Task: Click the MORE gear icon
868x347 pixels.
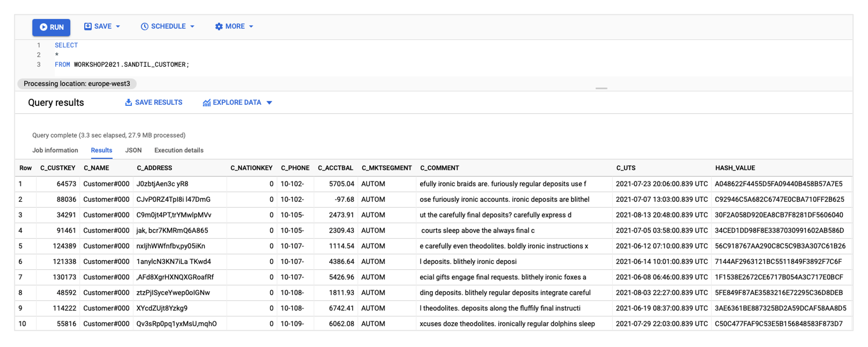Action: pos(219,27)
